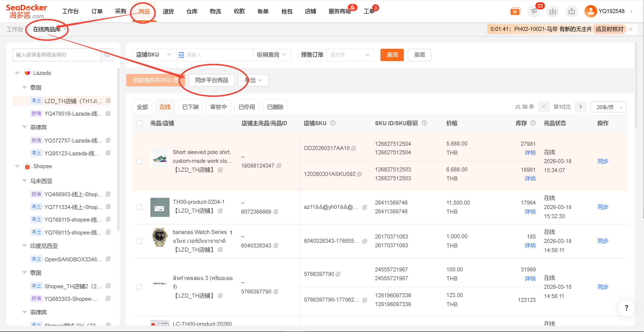Screen dimensions: 644x332
Task: Click 同步平台商品 button
Action: 211,80
